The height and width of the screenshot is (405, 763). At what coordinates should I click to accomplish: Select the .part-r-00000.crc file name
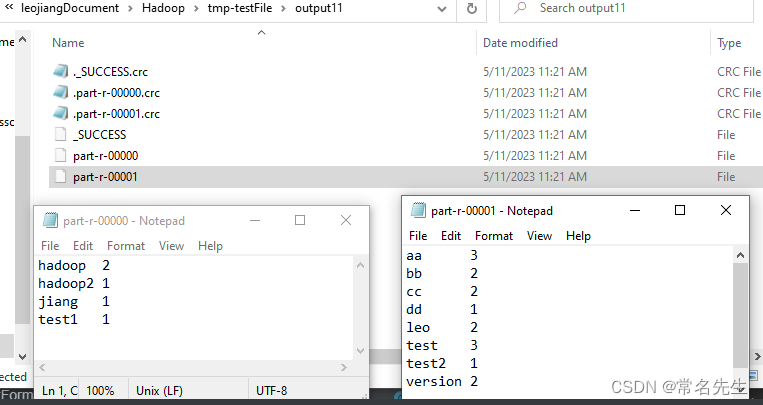click(x=116, y=92)
